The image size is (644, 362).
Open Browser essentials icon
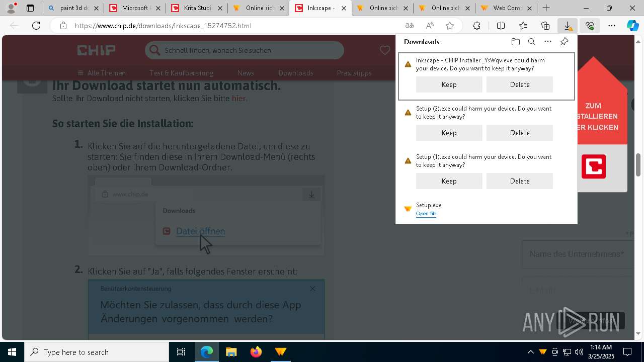click(x=590, y=26)
